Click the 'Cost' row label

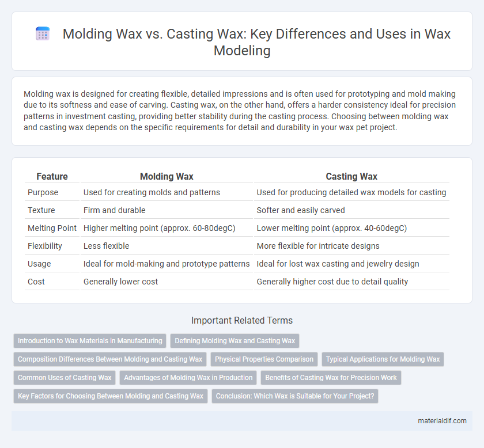36,282
